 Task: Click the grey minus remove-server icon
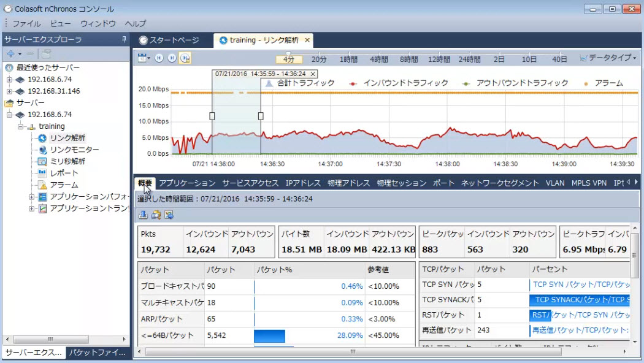(x=30, y=54)
